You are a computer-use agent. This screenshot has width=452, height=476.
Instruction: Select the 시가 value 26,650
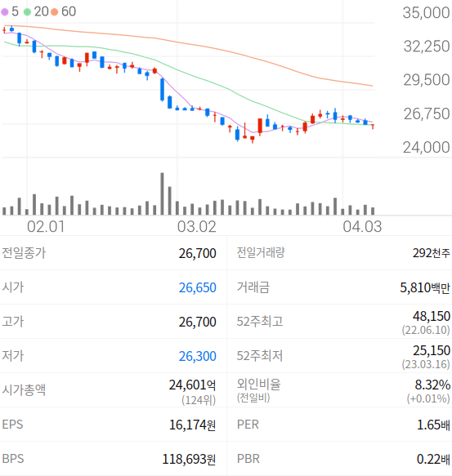pos(197,287)
